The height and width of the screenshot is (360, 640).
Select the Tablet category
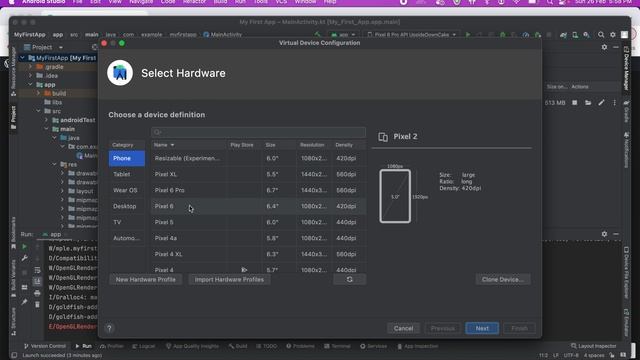click(127, 174)
